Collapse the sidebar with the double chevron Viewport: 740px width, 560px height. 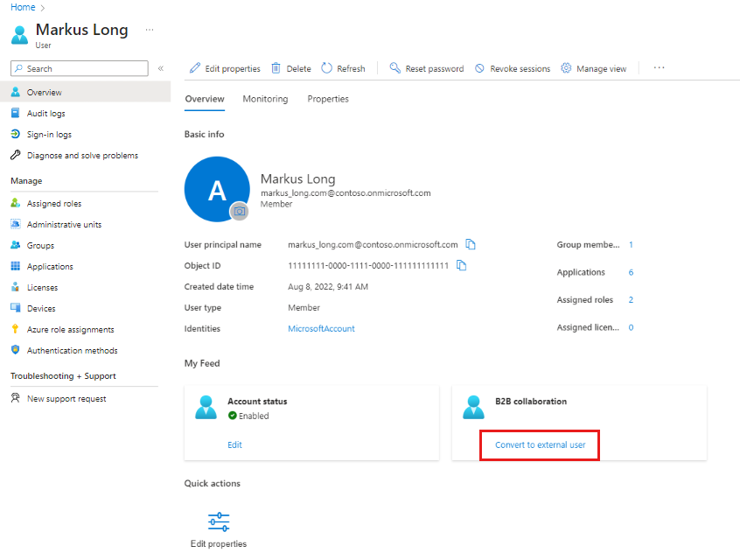[x=160, y=67]
